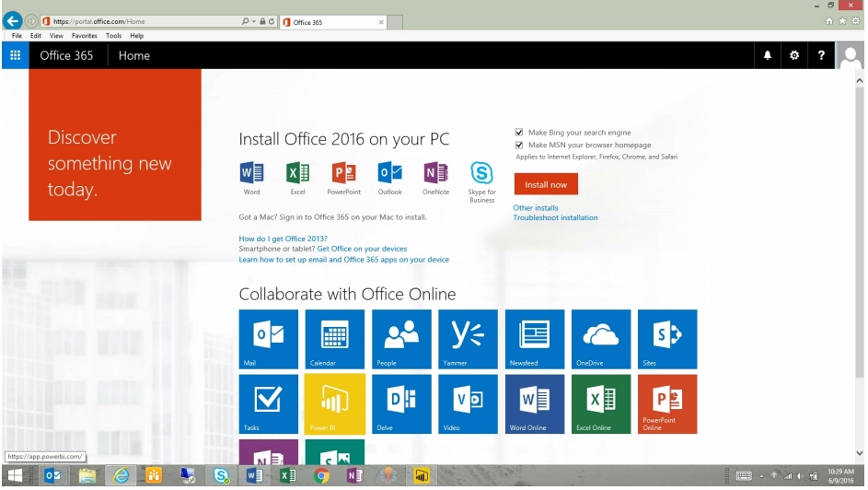The width and height of the screenshot is (868, 490).
Task: Open Google Chrome from the taskbar
Action: click(321, 475)
